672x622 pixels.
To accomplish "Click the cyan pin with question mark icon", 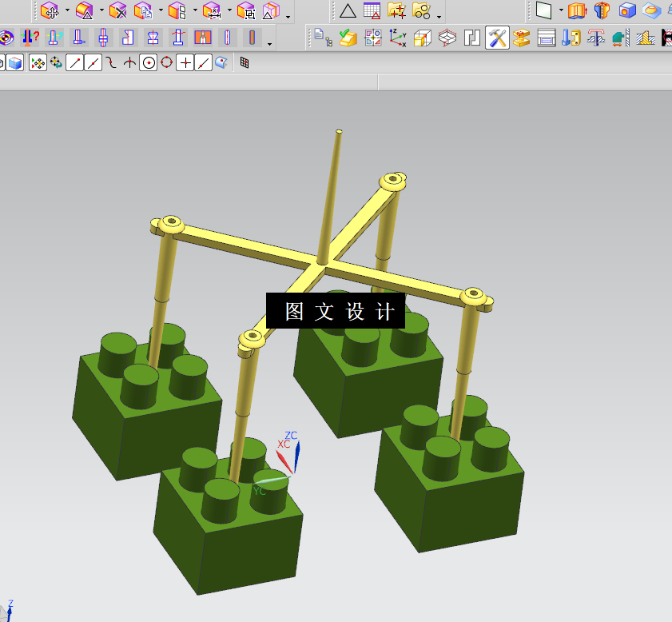I will click(54, 38).
